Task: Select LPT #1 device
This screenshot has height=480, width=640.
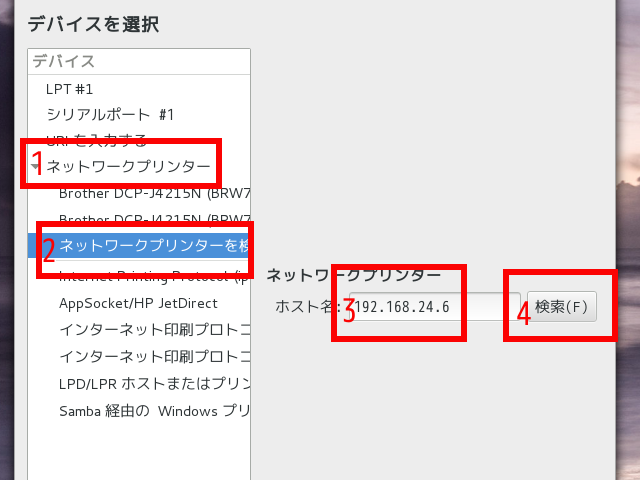Action: click(69, 89)
